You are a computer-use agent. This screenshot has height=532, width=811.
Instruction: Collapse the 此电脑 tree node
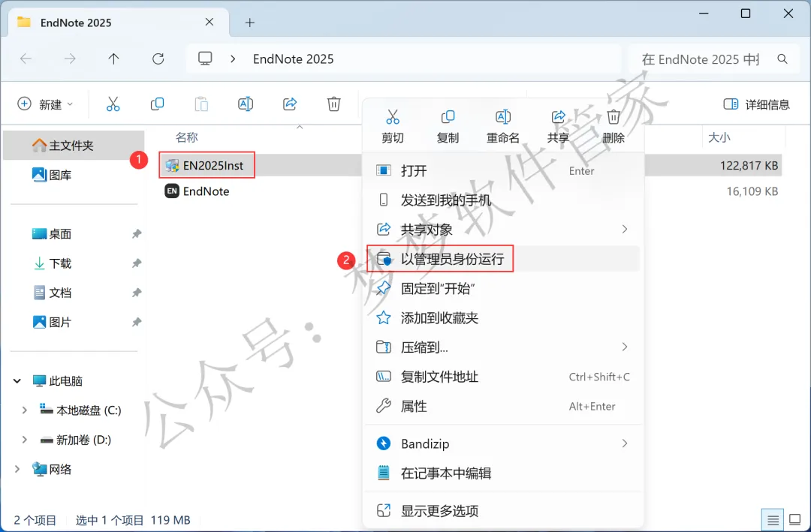pos(17,381)
